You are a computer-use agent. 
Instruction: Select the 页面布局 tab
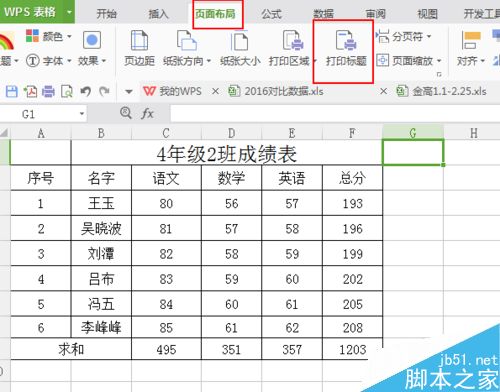[x=215, y=14]
